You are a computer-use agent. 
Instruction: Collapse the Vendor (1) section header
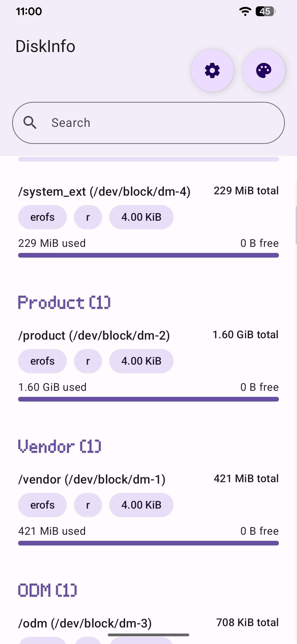(60, 446)
